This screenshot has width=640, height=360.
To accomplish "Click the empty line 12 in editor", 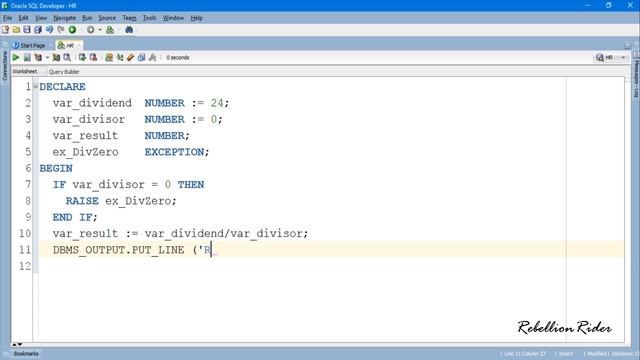I will tap(331, 266).
